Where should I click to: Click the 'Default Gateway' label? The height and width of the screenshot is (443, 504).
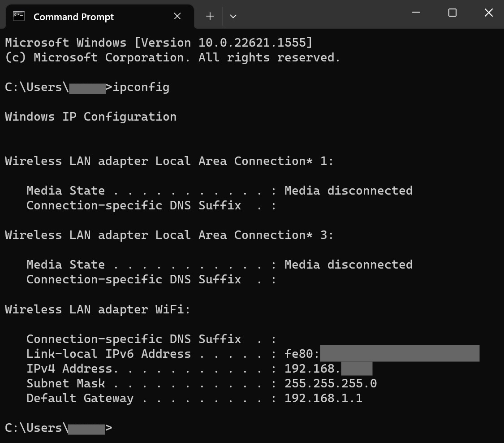coord(80,398)
